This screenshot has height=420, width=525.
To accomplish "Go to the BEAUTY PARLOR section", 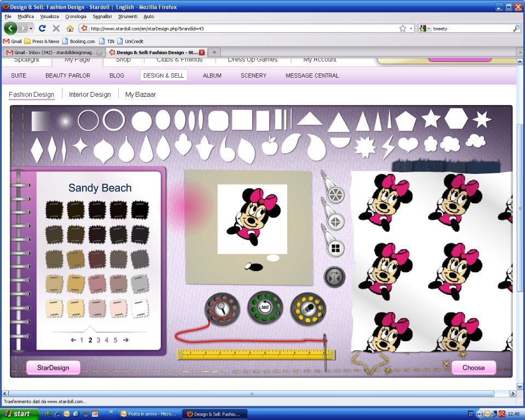I will coord(68,75).
